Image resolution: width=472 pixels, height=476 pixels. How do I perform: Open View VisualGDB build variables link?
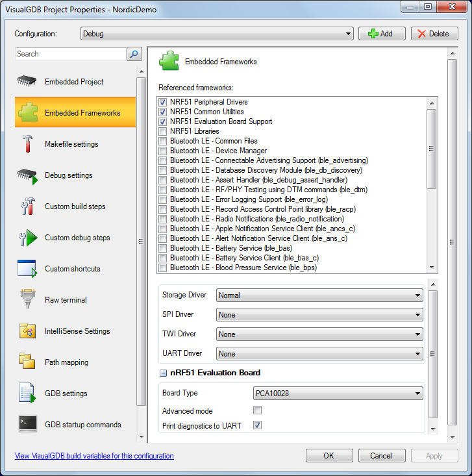pyautogui.click(x=94, y=456)
